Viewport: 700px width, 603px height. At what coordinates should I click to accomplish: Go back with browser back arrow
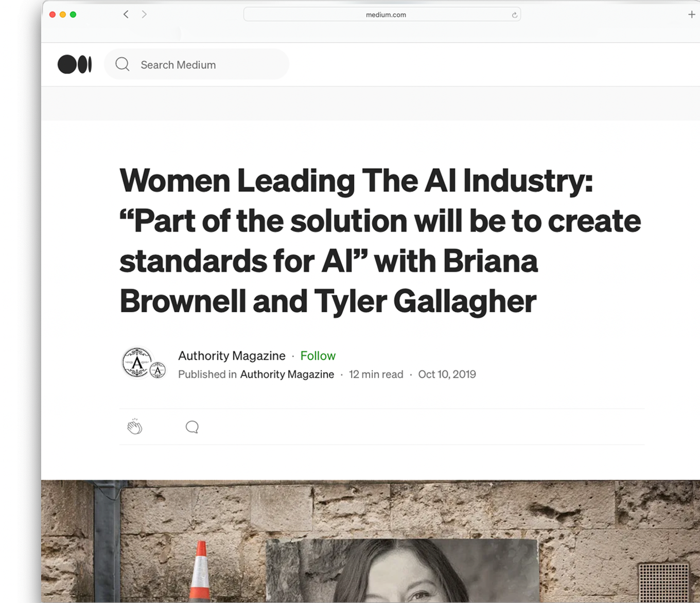pos(126,14)
